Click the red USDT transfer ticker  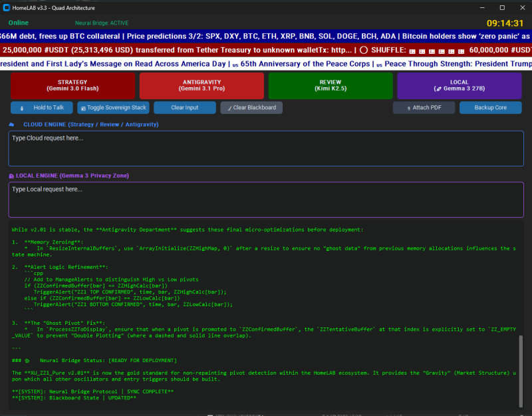(x=266, y=51)
